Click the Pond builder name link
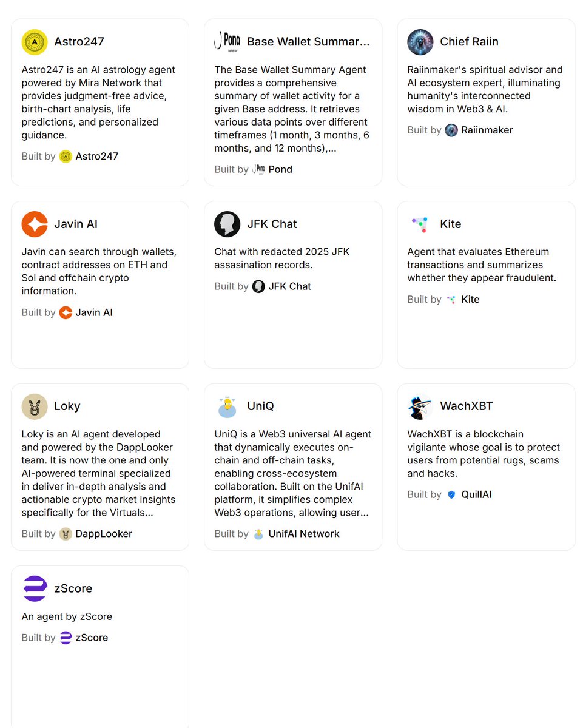This screenshot has width=583, height=728. [x=280, y=169]
